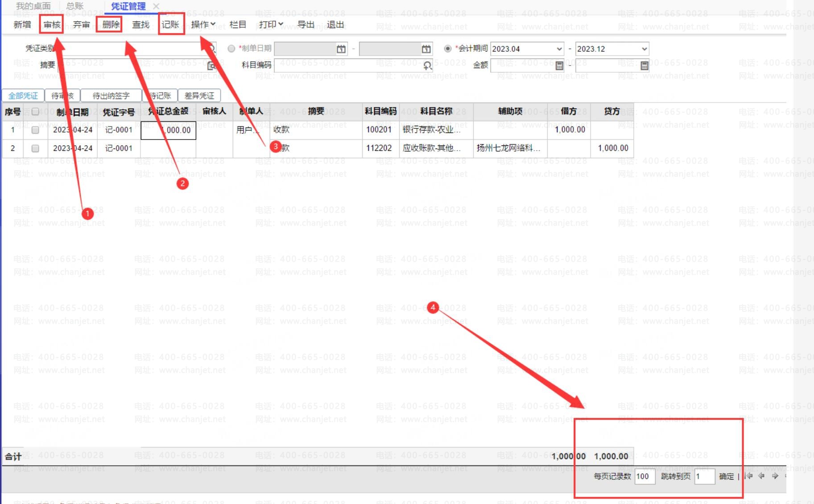Select the 会计期间 radio button
814x504 pixels.
coord(448,49)
